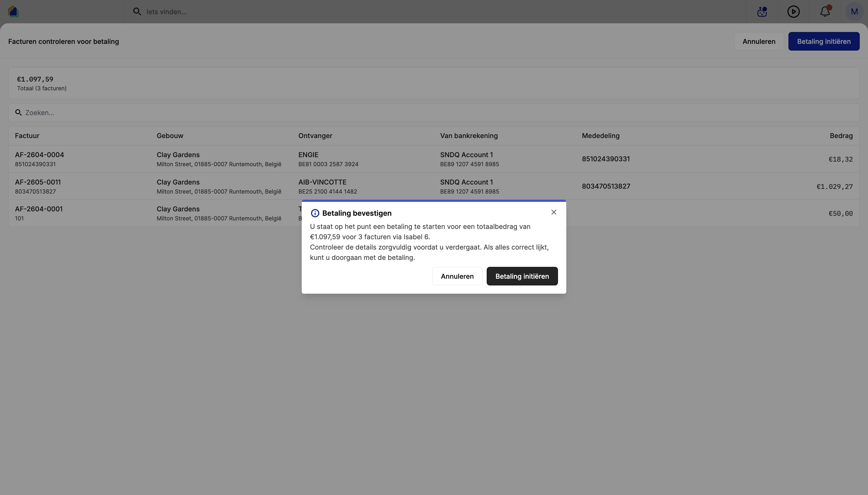Viewport: 868px width, 495px height.
Task: Click the €1.097,59 total amount
Action: pos(35,79)
